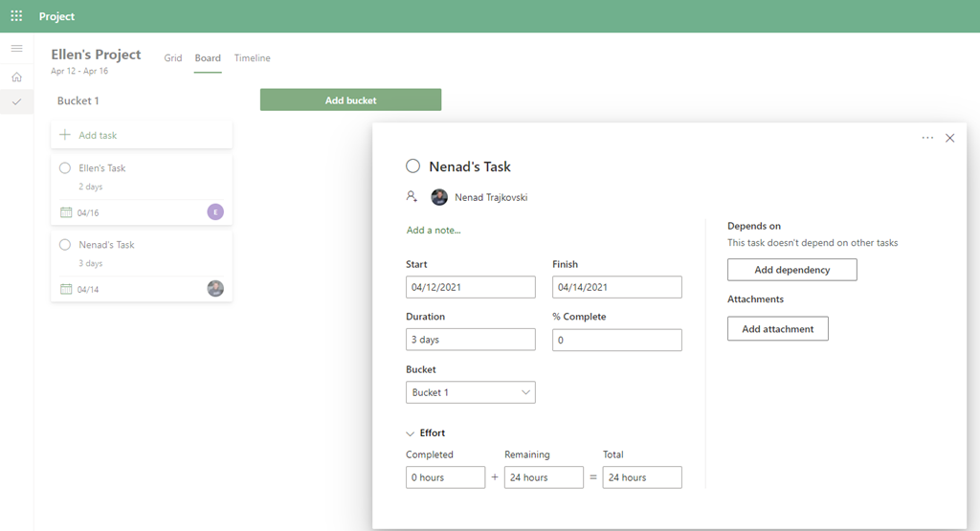
Task: Click Nenad's avatar on the board card
Action: point(215,289)
